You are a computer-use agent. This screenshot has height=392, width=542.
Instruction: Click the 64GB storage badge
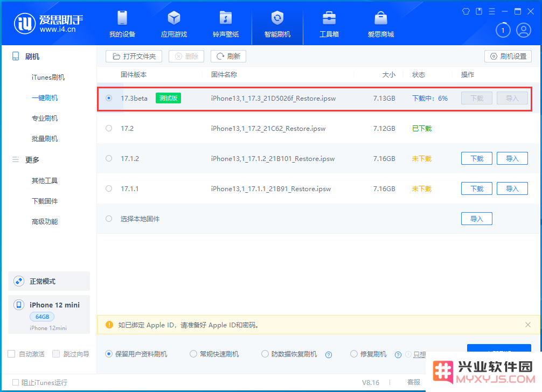click(x=42, y=317)
